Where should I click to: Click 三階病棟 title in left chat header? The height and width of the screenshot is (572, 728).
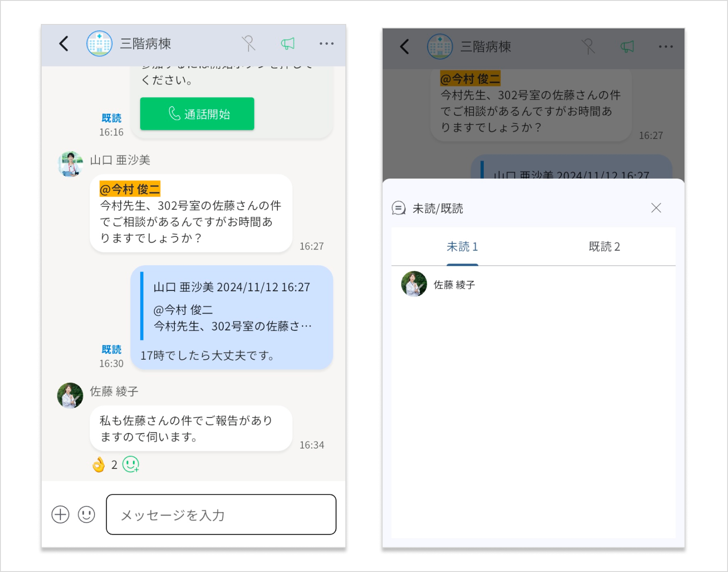click(x=146, y=44)
